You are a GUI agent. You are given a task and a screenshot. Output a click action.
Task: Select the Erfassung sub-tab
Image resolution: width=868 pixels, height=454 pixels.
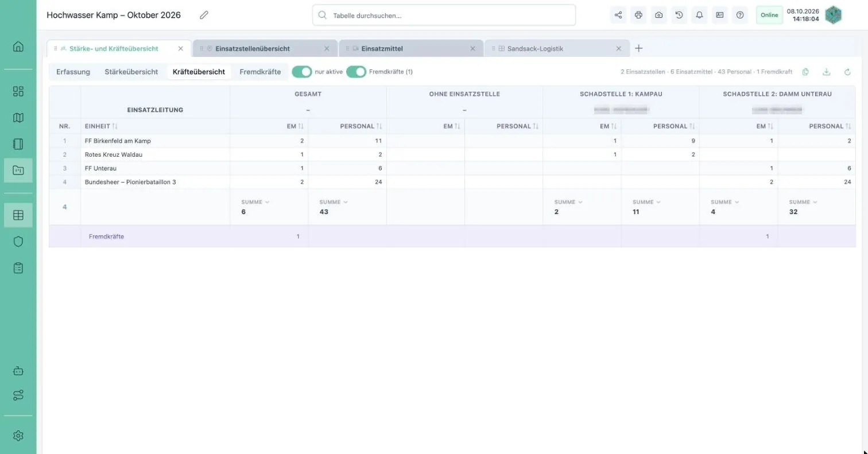pos(73,72)
